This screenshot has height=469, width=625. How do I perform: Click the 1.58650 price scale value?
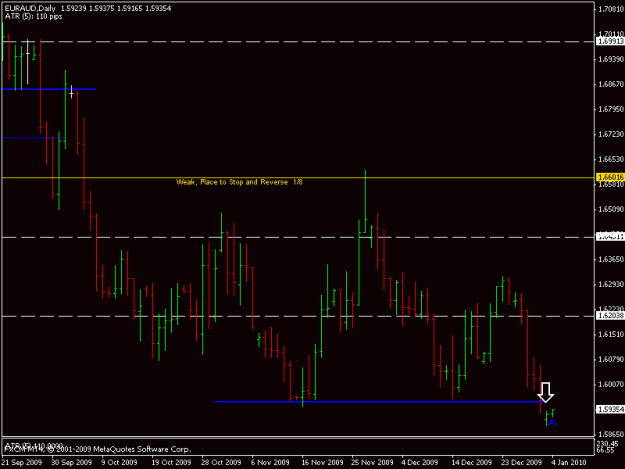coord(611,434)
